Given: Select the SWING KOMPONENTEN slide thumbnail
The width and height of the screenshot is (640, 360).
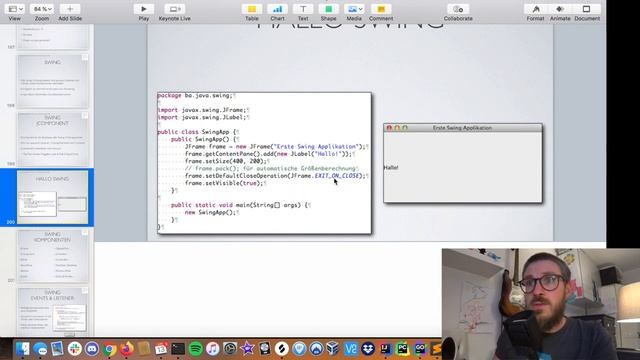Looking at the screenshot, I should [x=53, y=256].
